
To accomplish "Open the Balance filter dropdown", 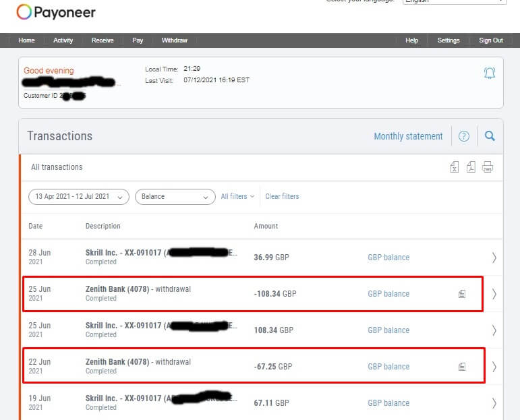I will [175, 197].
